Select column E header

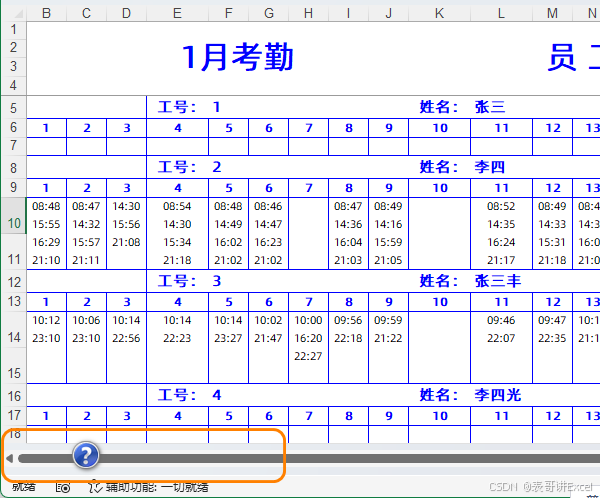click(177, 13)
